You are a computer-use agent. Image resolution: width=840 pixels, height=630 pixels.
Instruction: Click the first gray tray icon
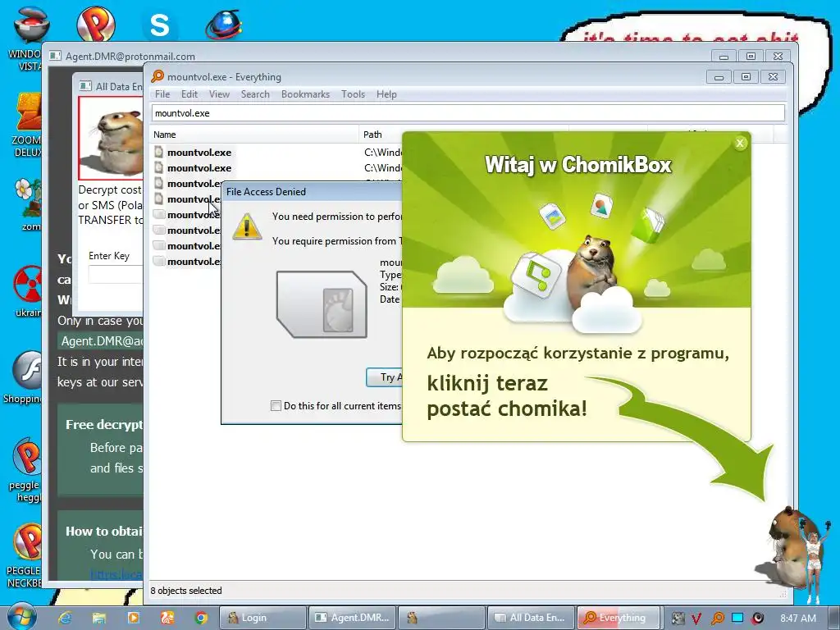point(678,619)
